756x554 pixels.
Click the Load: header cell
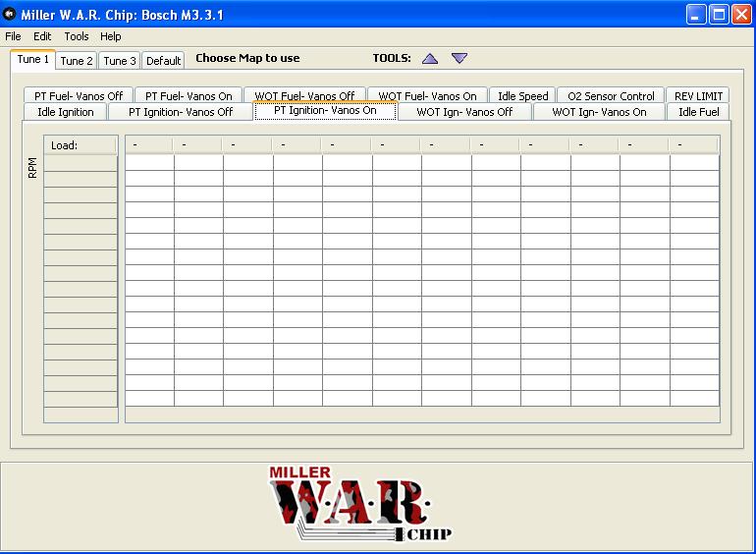pyautogui.click(x=81, y=145)
